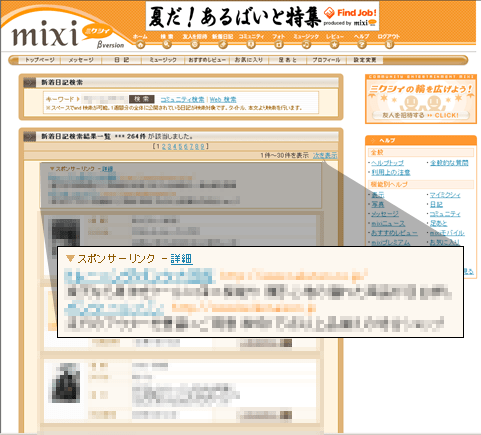Go to results page 9
The height and width of the screenshot is (435, 481).
pos(202,146)
